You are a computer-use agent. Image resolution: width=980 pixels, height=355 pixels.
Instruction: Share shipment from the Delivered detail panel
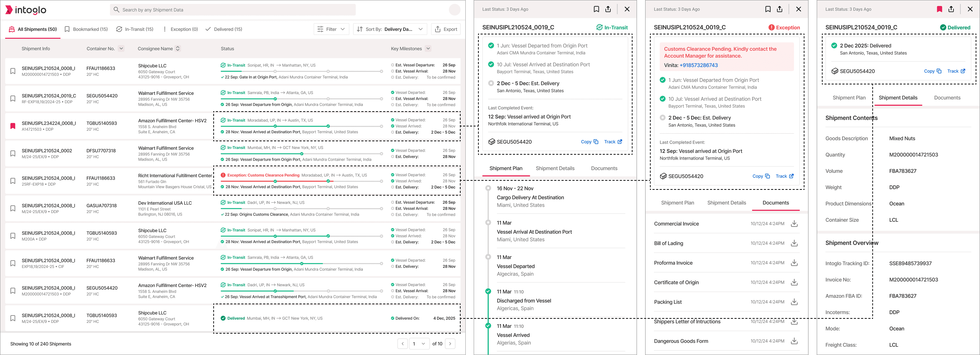(951, 9)
